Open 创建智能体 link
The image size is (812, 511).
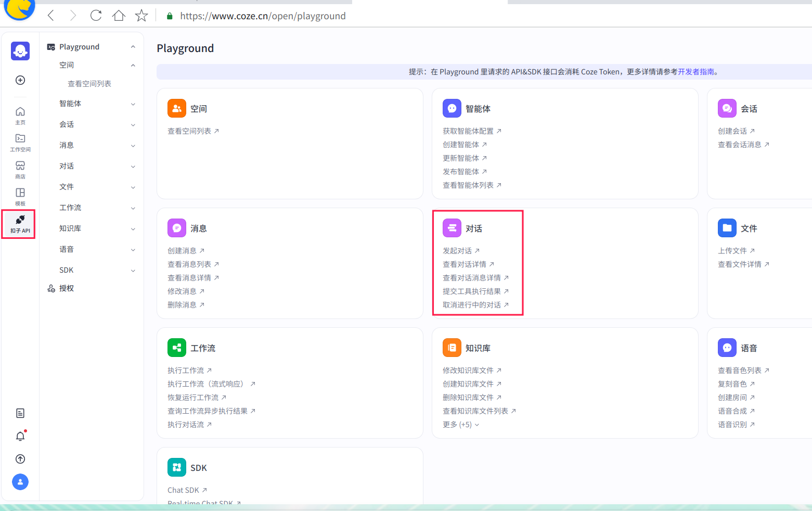465,145
